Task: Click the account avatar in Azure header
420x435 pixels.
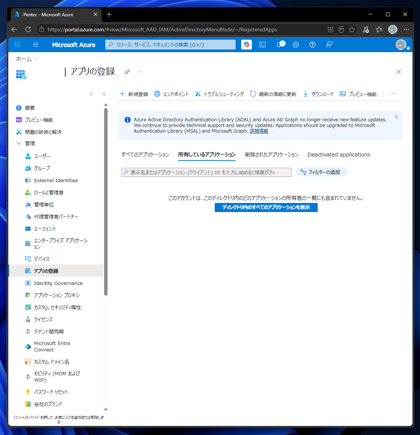Action: click(x=401, y=45)
